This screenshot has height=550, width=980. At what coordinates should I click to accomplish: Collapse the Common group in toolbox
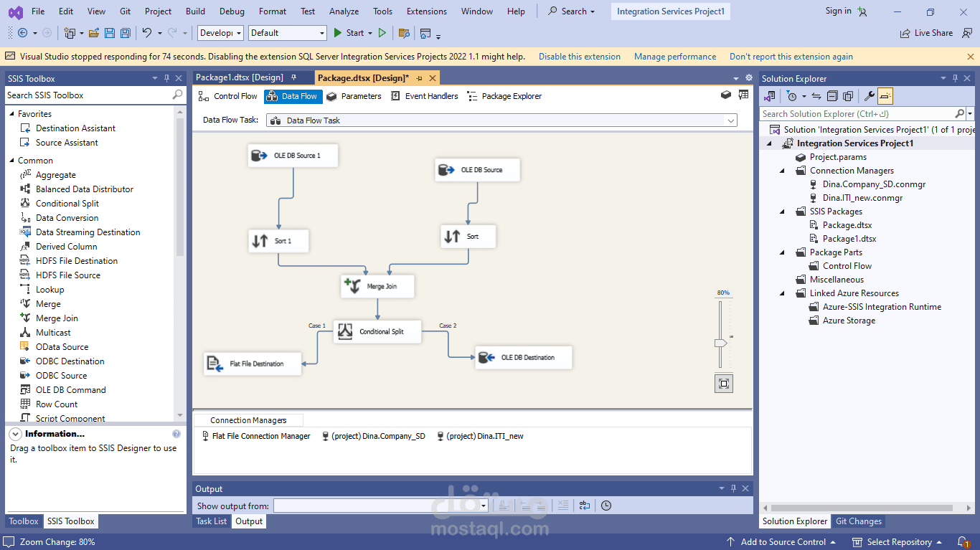click(11, 161)
